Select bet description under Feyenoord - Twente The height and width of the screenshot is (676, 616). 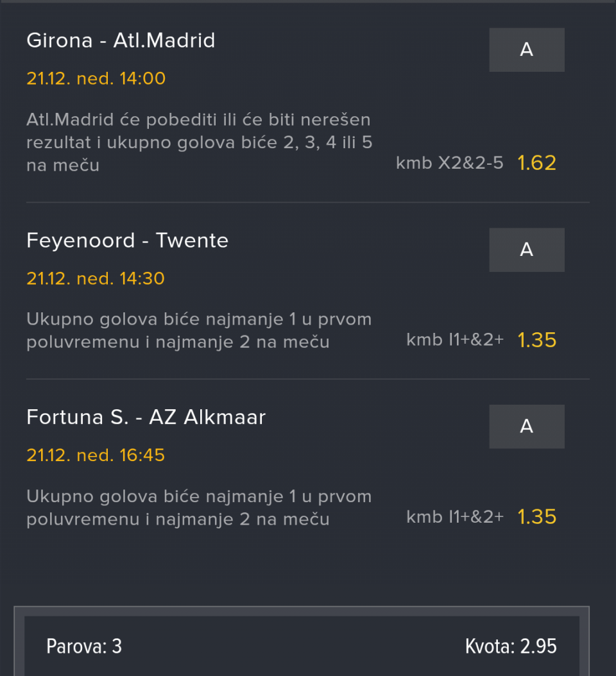(199, 331)
